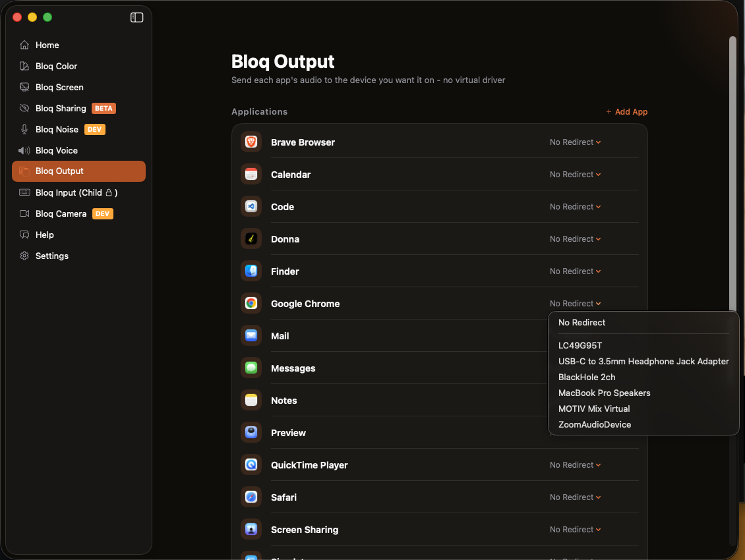Click the Messages app icon
The height and width of the screenshot is (560, 745).
251,368
